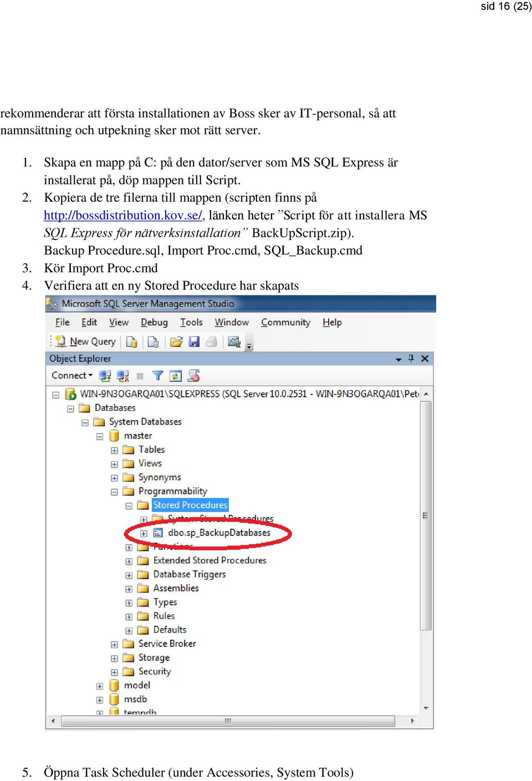This screenshot has height=781, width=532.
Task: Open the toolbar options overflow arrow
Action: [249, 345]
